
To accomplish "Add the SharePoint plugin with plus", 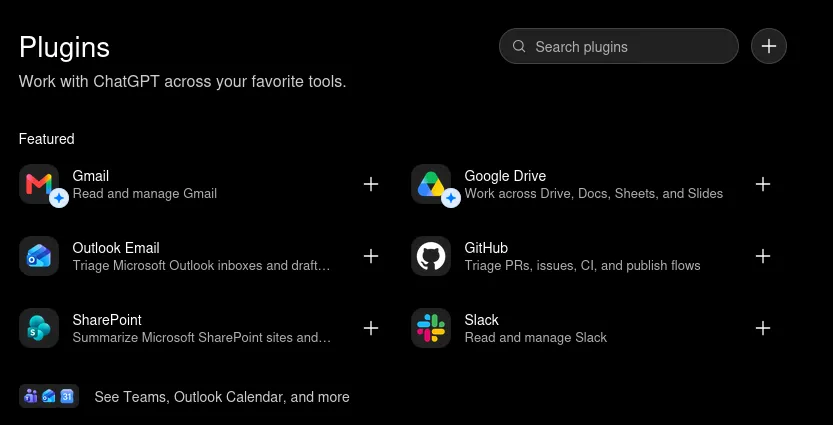I will pos(371,328).
